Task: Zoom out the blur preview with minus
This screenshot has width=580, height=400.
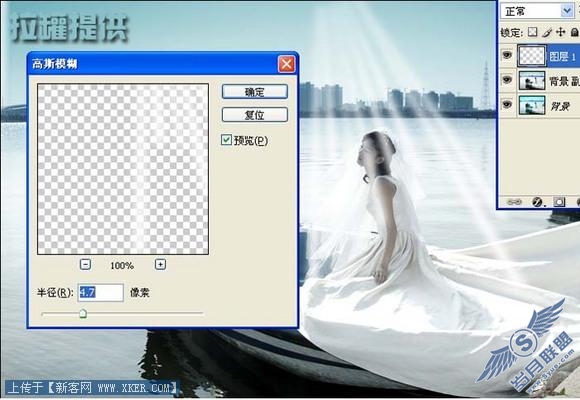Action: pos(85,264)
